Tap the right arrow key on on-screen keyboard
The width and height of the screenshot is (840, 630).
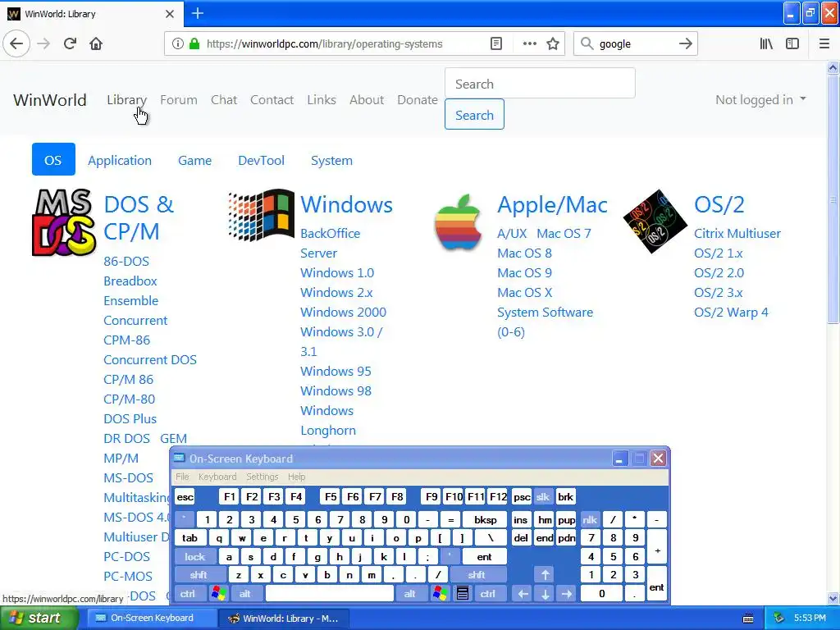click(x=566, y=594)
